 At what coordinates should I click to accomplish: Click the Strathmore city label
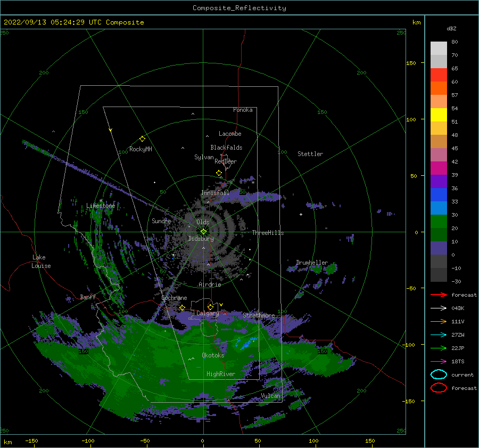pyautogui.click(x=259, y=315)
